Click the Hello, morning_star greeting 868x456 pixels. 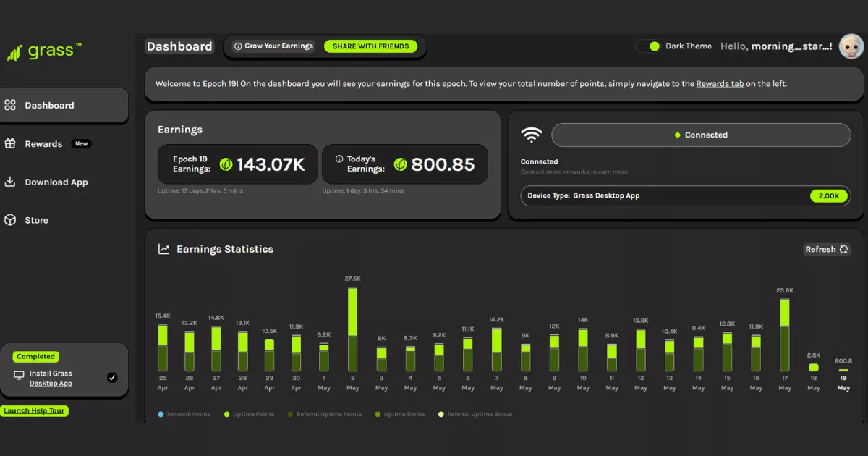point(776,46)
